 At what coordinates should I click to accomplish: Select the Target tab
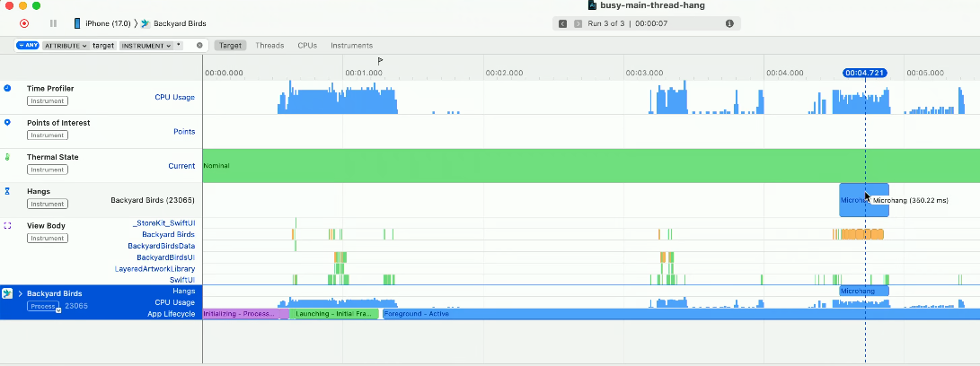pos(230,46)
